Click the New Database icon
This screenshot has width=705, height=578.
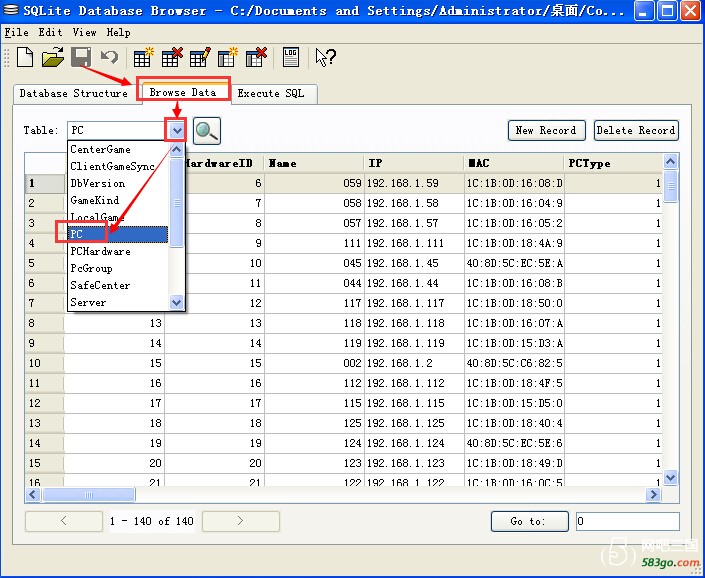(x=25, y=57)
